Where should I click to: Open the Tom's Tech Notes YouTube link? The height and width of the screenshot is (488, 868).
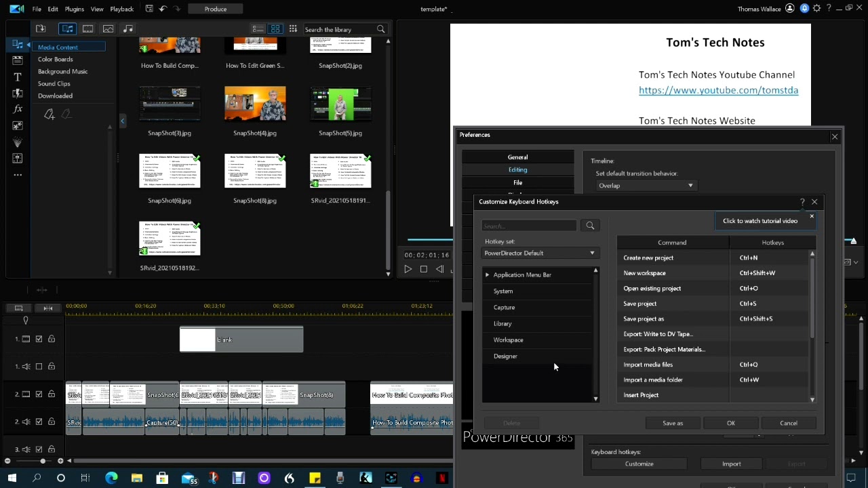(x=718, y=90)
